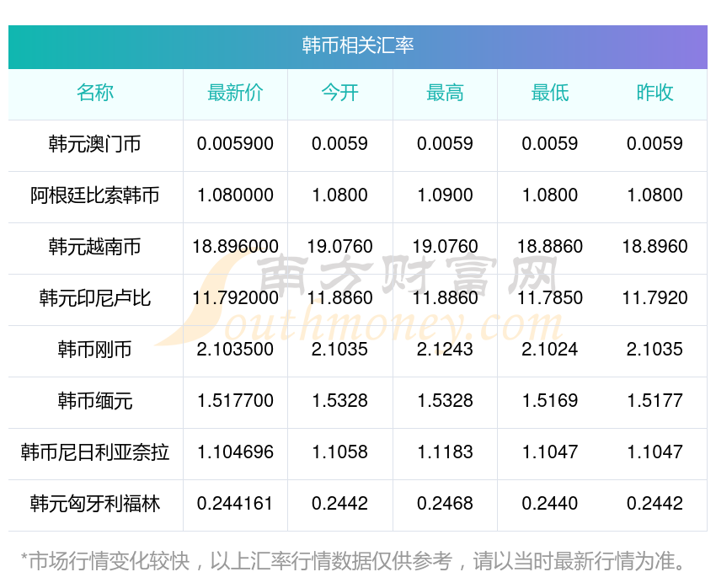This screenshot has height=588, width=716.
Task: Click the 韩币刚币 row name
Action: [x=95, y=350]
